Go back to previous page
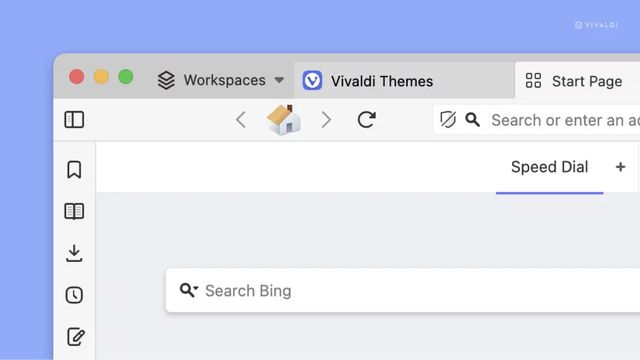The width and height of the screenshot is (640, 360). 241,120
